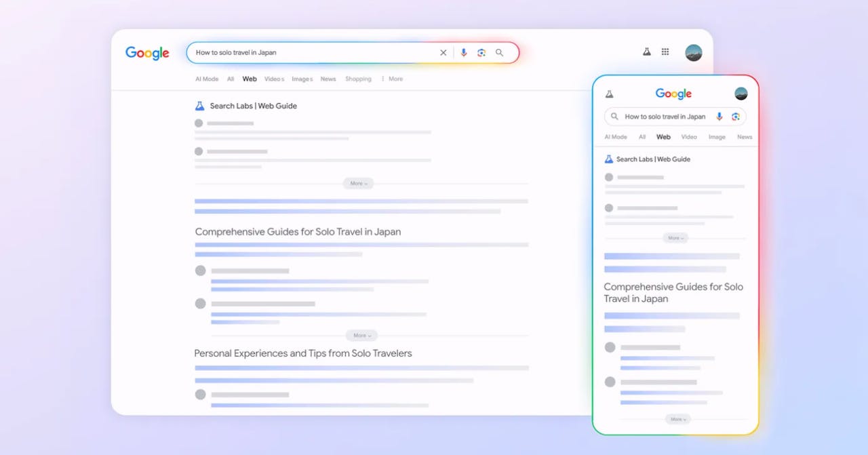Click the magnifier search button on desktop
This screenshot has height=455, width=868.
[500, 53]
